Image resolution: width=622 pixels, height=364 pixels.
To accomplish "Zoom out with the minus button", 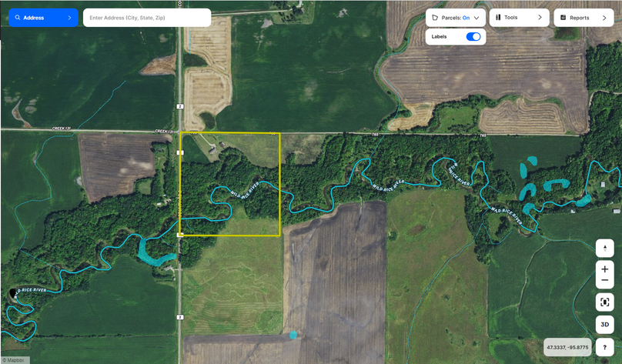I will (604, 281).
